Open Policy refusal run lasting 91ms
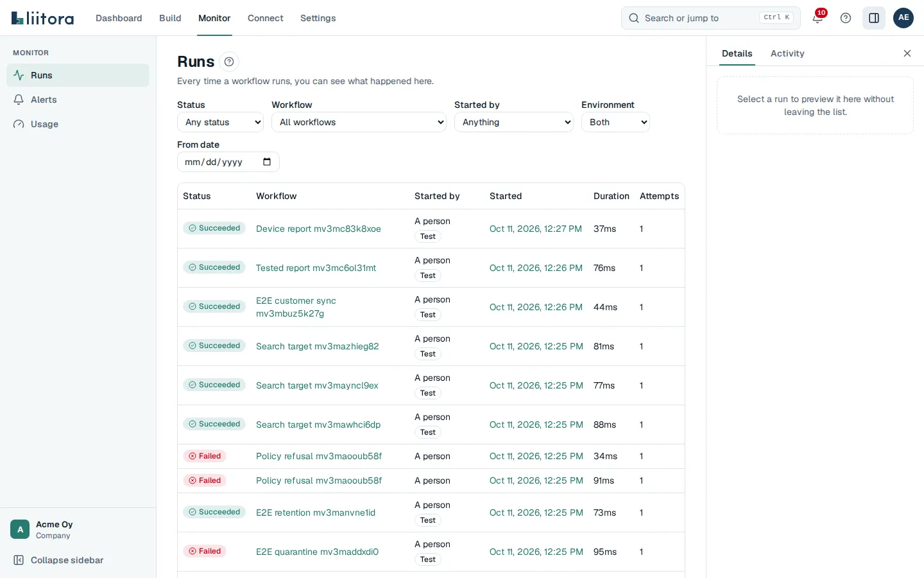 pyautogui.click(x=319, y=480)
